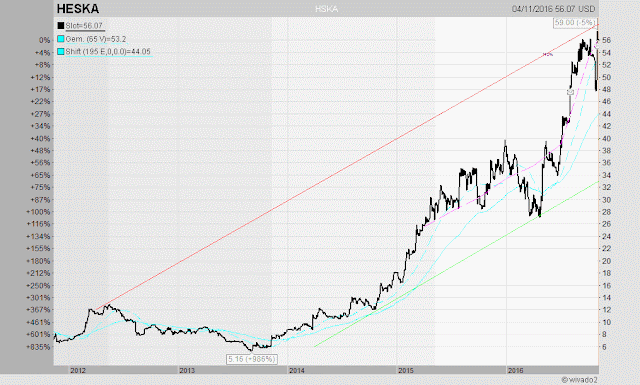Click the +87% label on the percent axis

(x=41, y=200)
